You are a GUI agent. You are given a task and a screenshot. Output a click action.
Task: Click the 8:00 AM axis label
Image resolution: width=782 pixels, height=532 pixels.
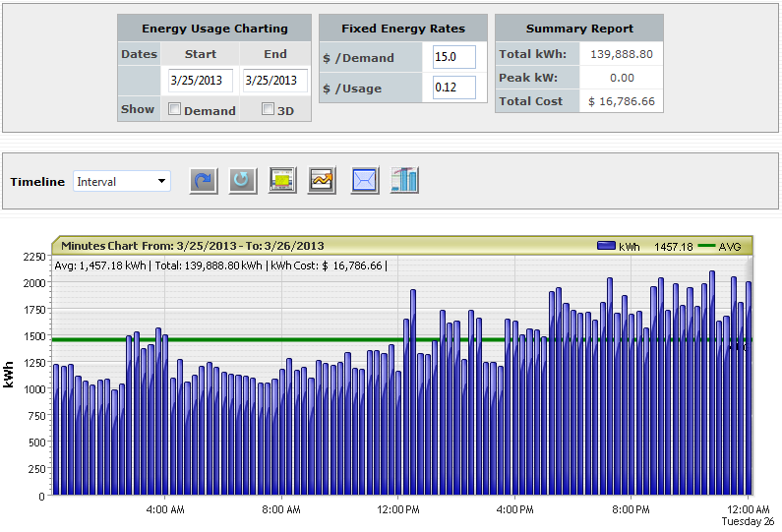[281, 509]
